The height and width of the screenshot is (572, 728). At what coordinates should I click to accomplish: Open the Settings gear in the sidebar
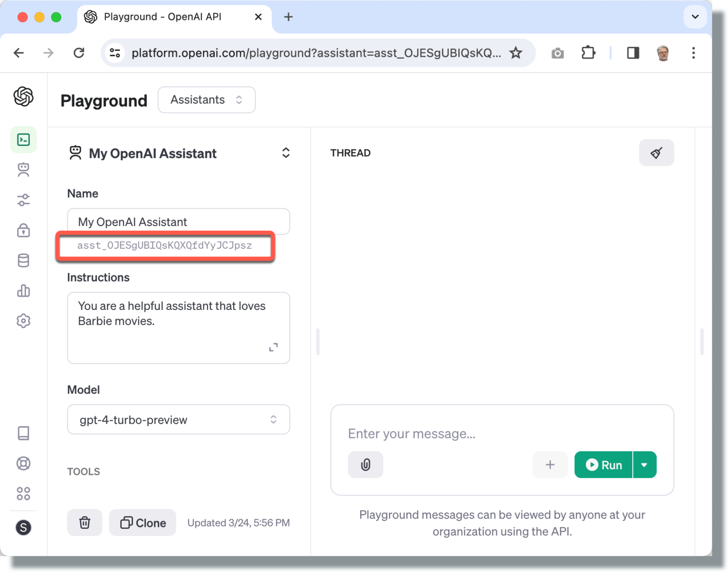(23, 321)
